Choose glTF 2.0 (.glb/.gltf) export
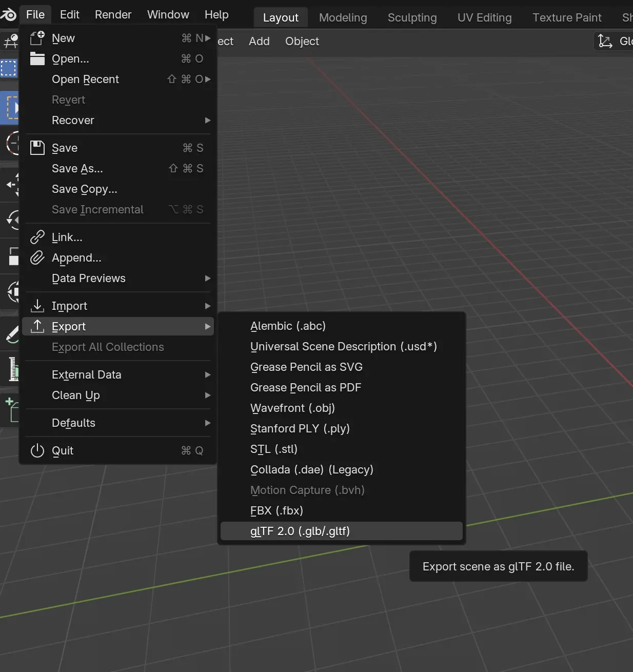This screenshot has height=672, width=633. [342, 531]
